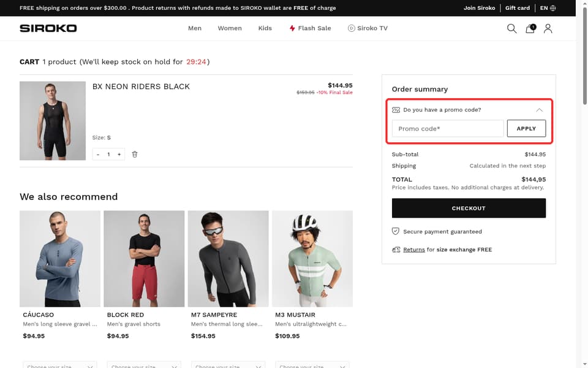The width and height of the screenshot is (588, 368).
Task: Click the Siroko TV play icon
Action: pyautogui.click(x=351, y=28)
